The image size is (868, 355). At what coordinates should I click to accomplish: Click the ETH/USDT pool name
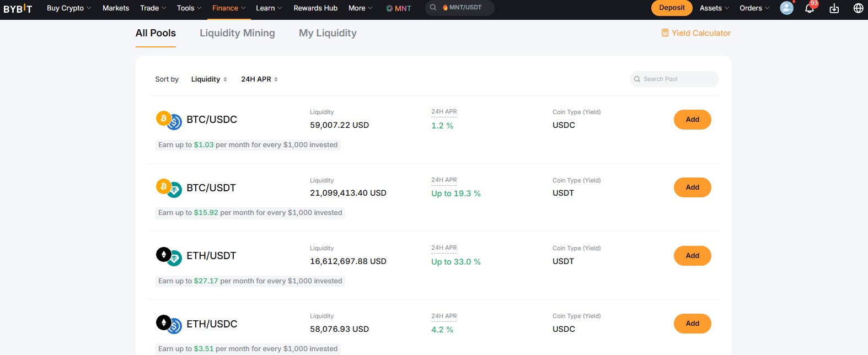pos(211,256)
